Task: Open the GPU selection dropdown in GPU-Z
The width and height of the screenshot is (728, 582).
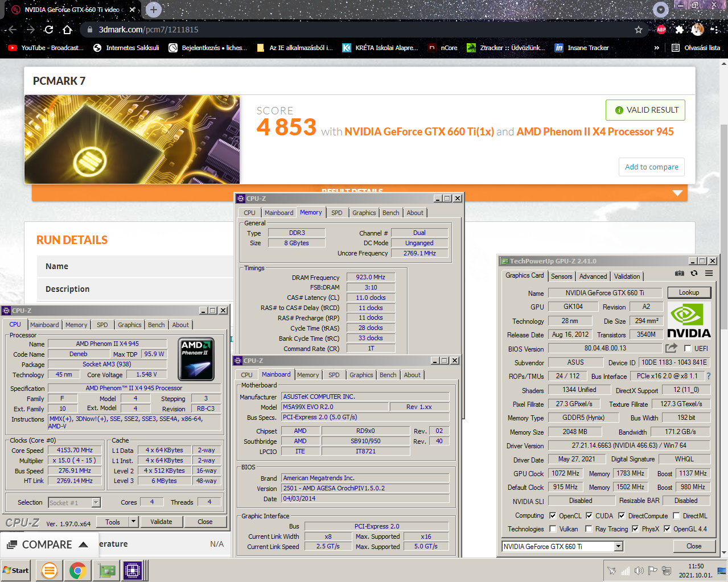Action: coord(619,546)
